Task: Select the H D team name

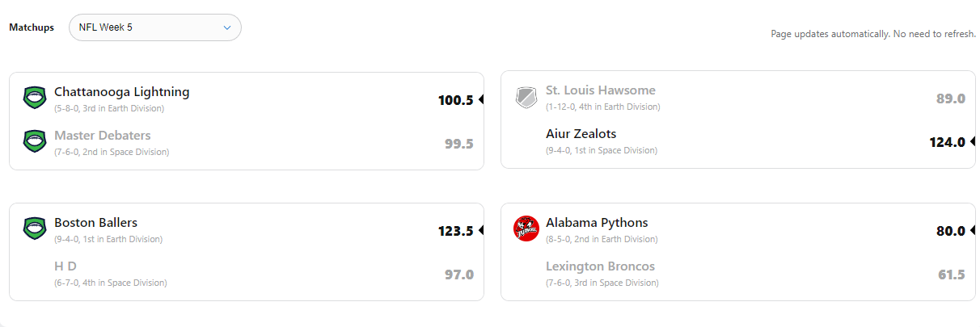Action: coord(65,266)
